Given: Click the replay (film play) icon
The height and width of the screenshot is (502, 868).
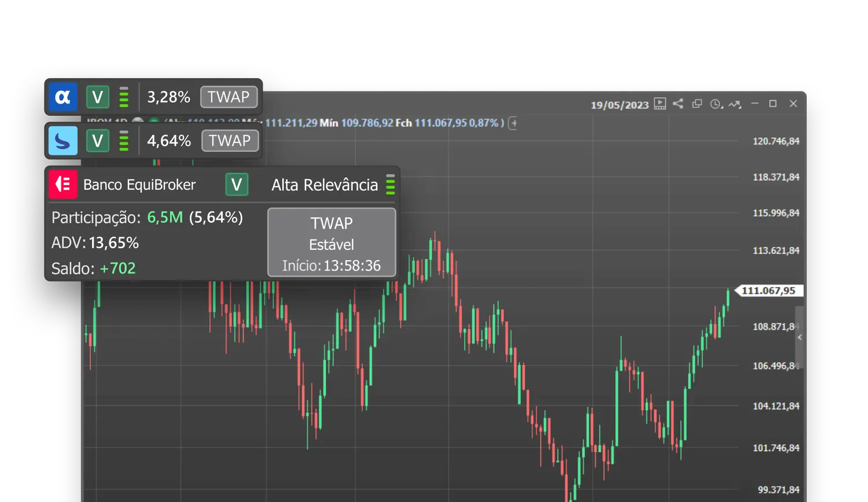Looking at the screenshot, I should tap(660, 104).
